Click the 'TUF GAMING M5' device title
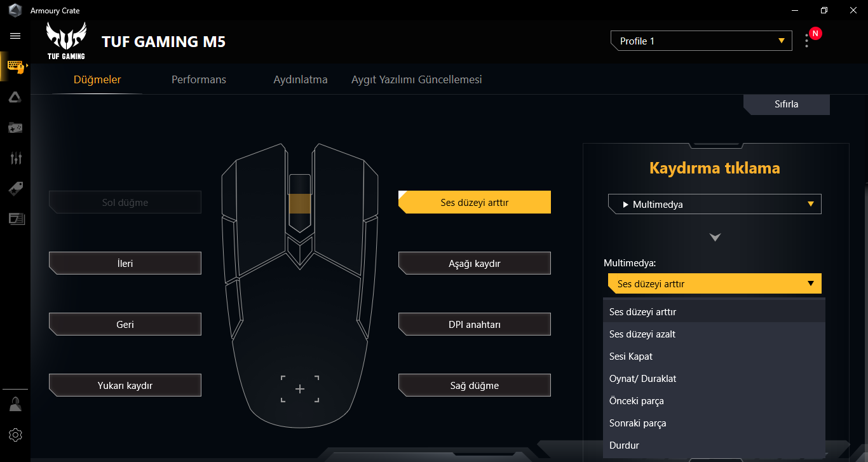This screenshot has width=868, height=462. click(x=163, y=42)
